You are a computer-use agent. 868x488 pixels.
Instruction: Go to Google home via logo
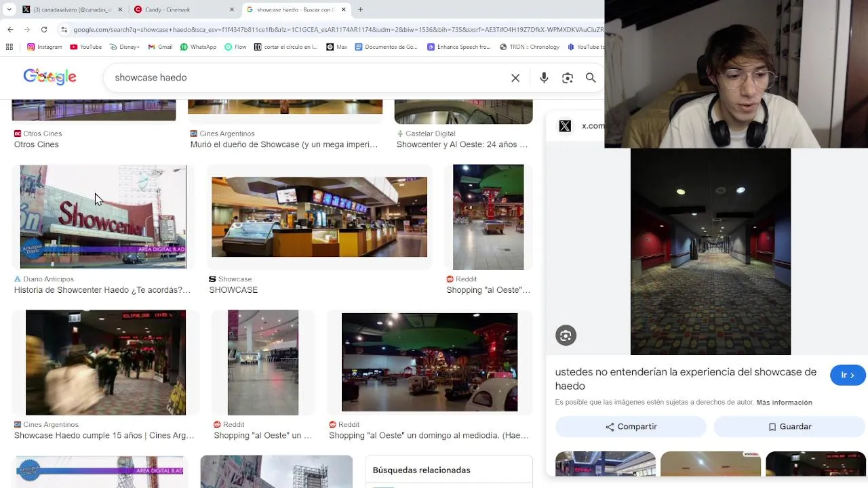pos(50,77)
